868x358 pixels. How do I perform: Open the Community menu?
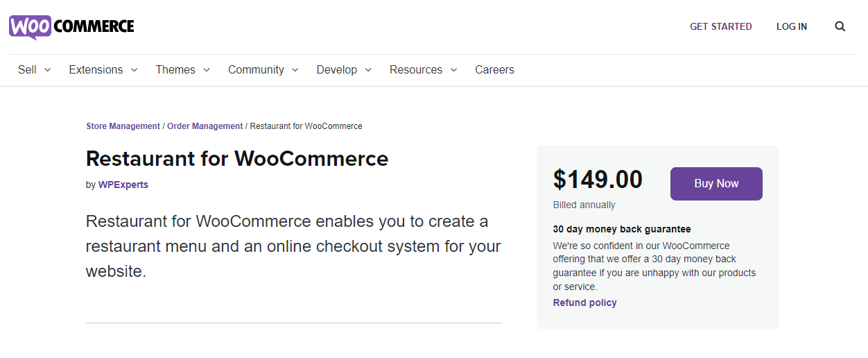pyautogui.click(x=256, y=69)
